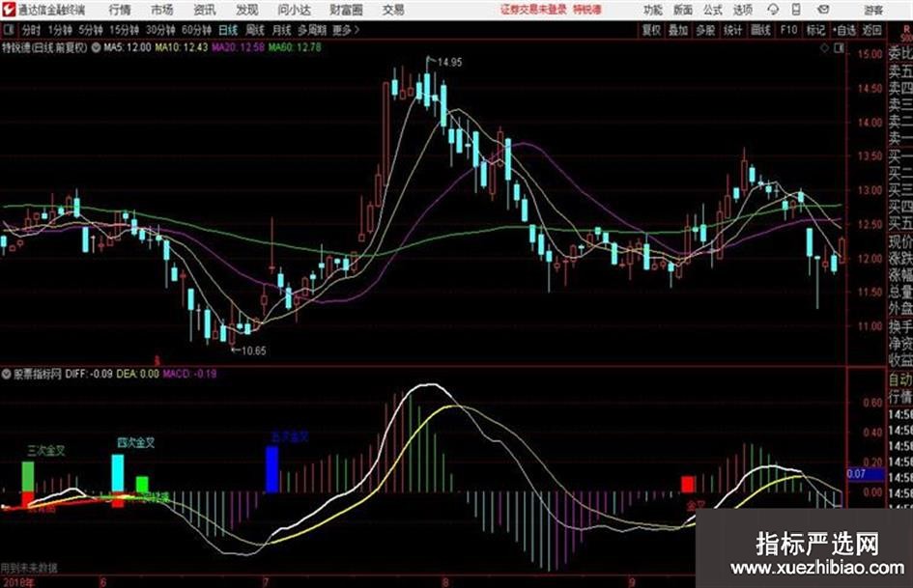Click the 四次金叉 signal label
The height and width of the screenshot is (588, 913).
136,442
